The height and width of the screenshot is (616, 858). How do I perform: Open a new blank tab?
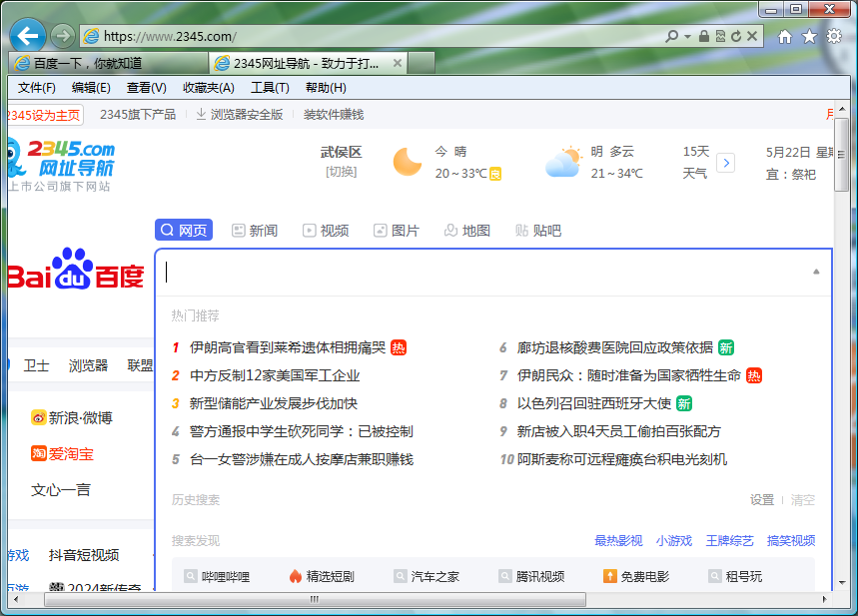tap(422, 63)
